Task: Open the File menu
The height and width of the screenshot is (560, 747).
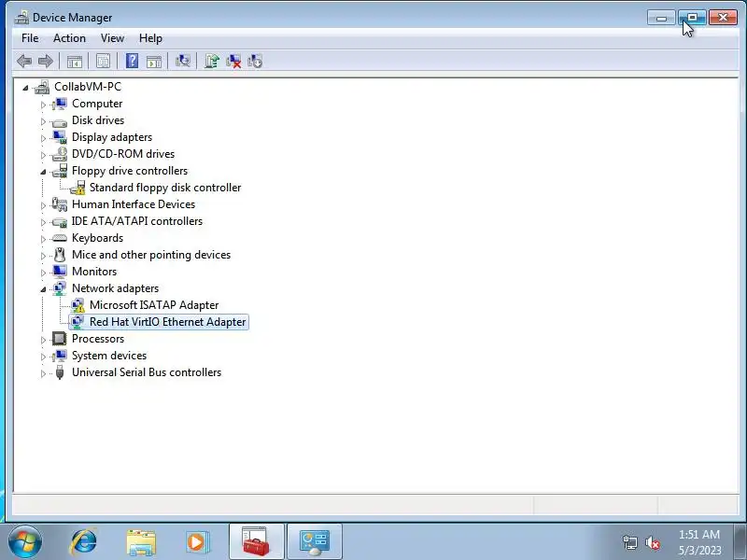Action: [x=30, y=38]
